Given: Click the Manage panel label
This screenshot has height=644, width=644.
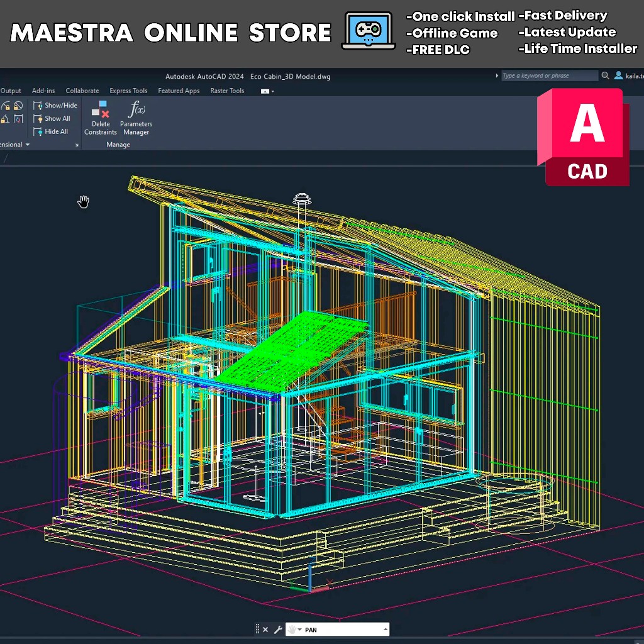Looking at the screenshot, I should coord(118,144).
